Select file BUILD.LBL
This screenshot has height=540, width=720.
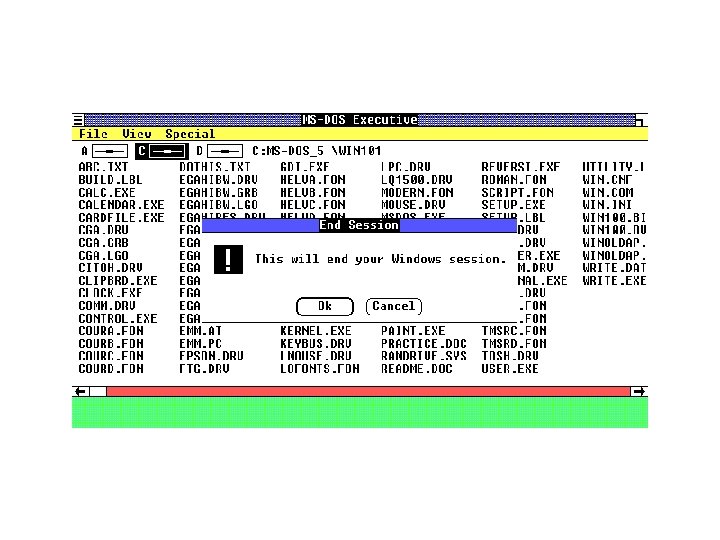pyautogui.click(x=111, y=180)
